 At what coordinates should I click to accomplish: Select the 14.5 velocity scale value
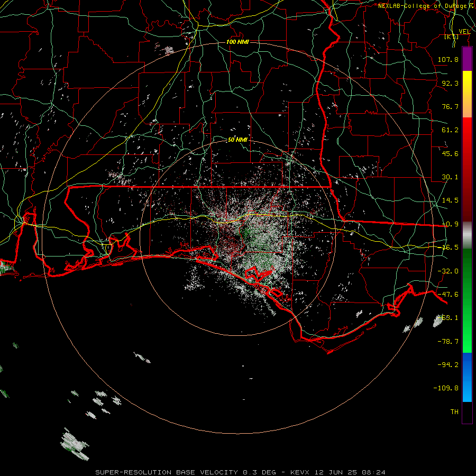pyautogui.click(x=450, y=200)
